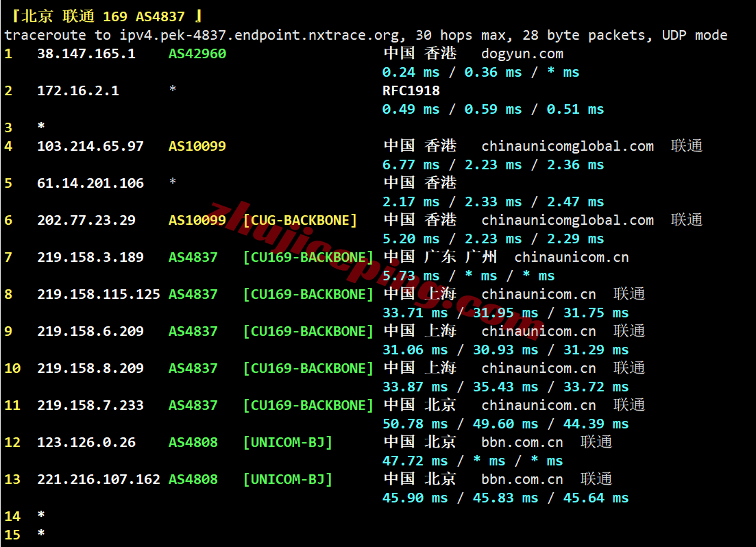Click the 50.78 ms latency on hop 11
This screenshot has width=756, height=547.
415,424
